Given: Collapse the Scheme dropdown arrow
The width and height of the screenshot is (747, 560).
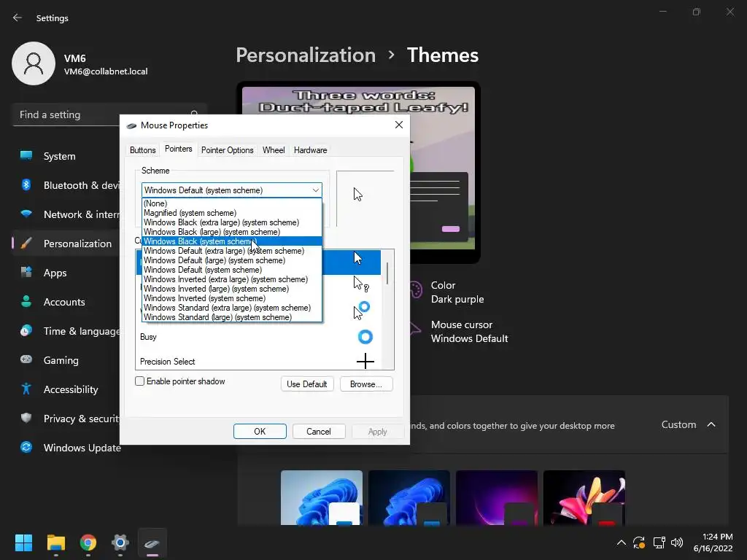Looking at the screenshot, I should (315, 190).
